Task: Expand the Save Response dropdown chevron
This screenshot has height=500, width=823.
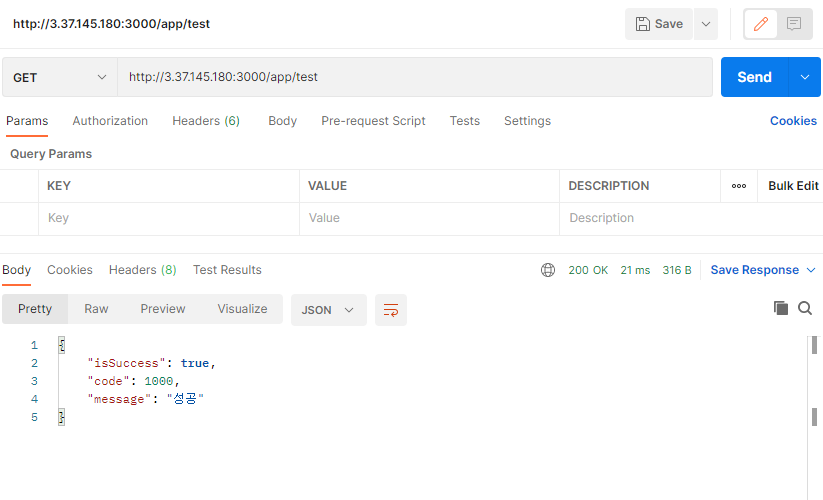Action: pos(811,270)
